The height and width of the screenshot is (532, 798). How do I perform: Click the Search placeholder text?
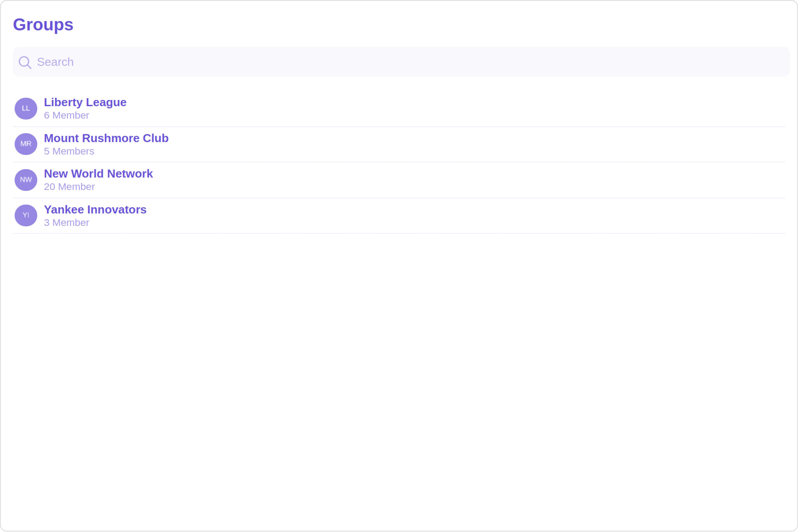(x=55, y=62)
